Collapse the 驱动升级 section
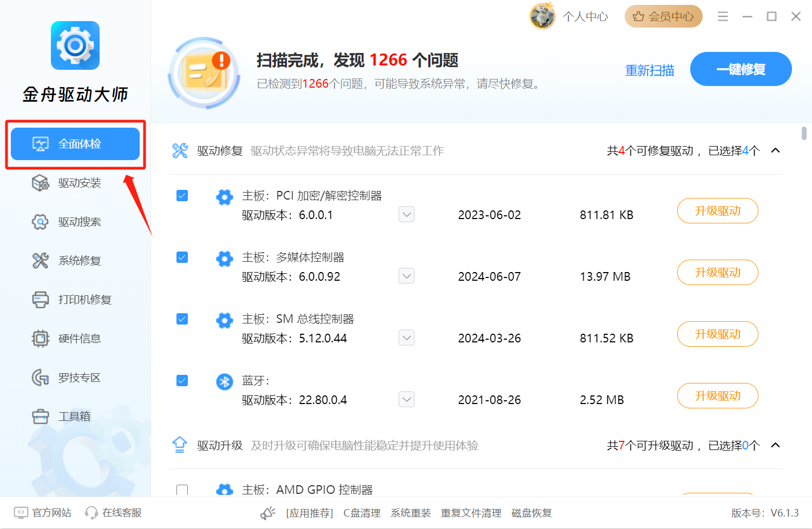Viewport: 812px width, 529px height. [775, 445]
